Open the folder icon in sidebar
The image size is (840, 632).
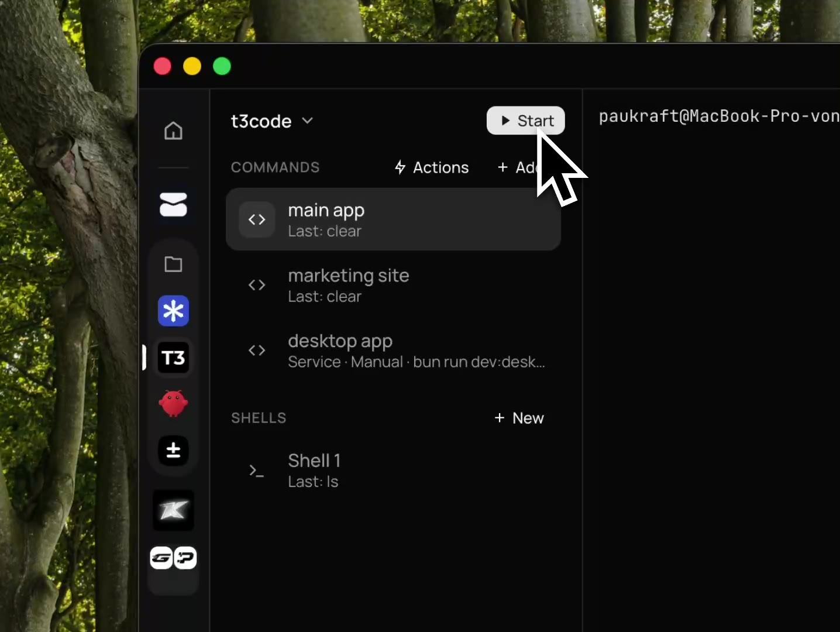[x=173, y=264]
